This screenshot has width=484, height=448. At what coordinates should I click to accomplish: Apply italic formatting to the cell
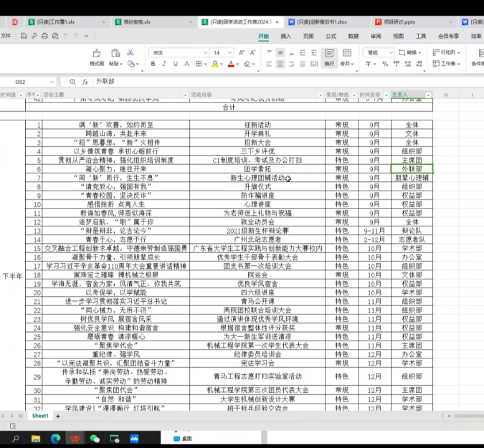[163, 64]
